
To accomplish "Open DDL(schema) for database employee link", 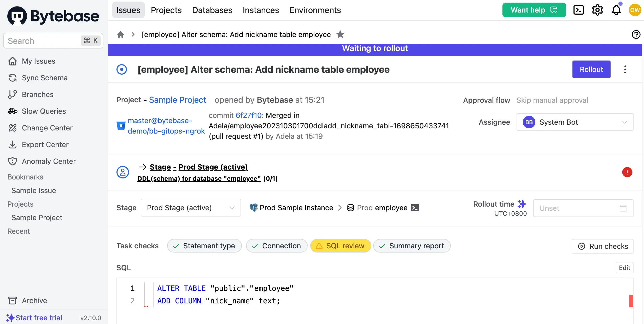I will click(199, 178).
